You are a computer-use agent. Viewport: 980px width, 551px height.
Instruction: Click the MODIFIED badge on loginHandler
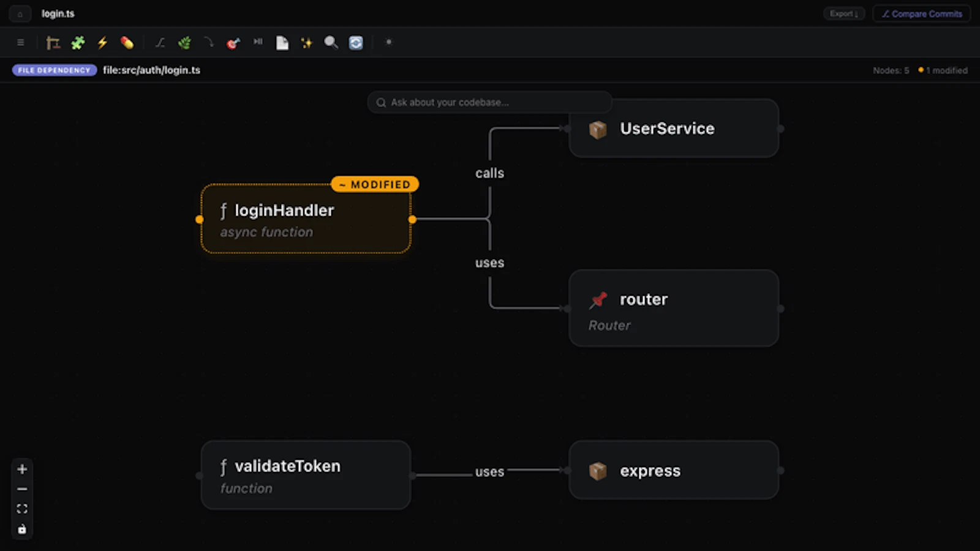pos(375,184)
